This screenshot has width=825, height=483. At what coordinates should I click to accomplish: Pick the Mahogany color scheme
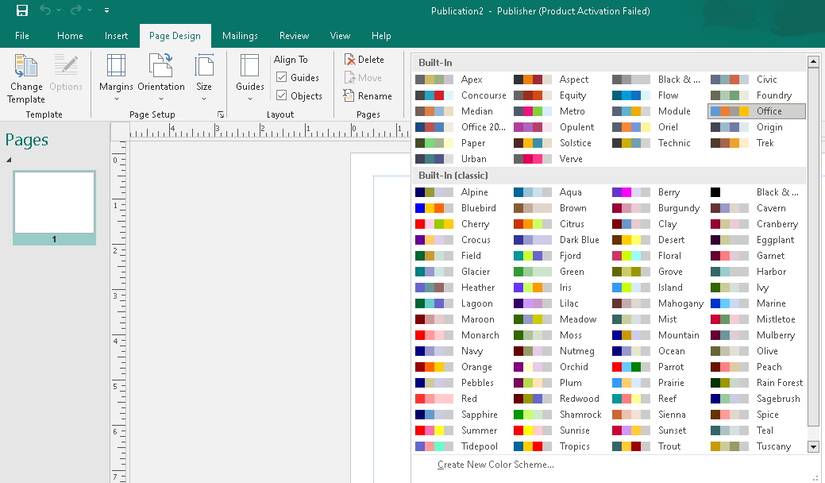656,303
